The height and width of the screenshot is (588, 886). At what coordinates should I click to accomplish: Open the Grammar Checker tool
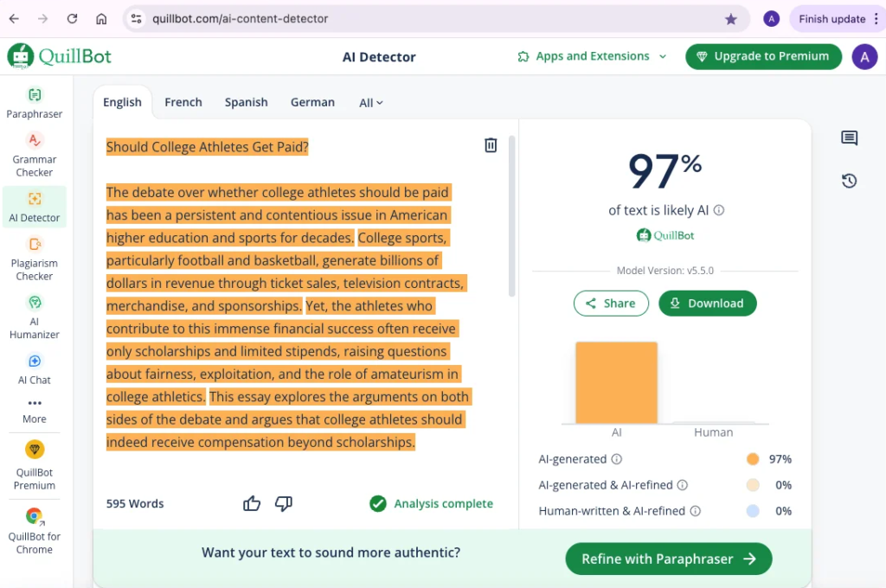pos(35,155)
